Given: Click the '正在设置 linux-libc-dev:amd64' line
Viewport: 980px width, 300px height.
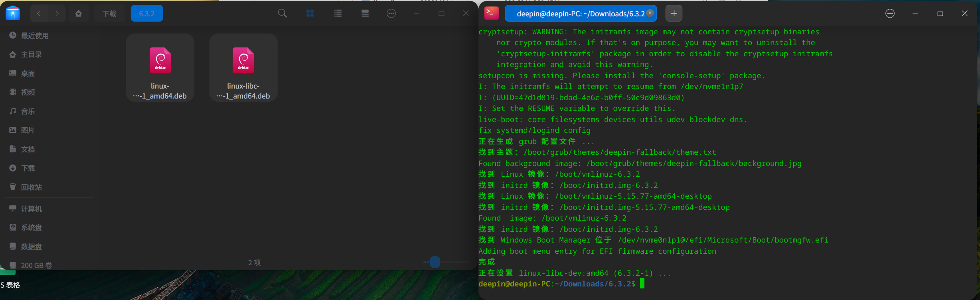Looking at the screenshot, I should [575, 273].
